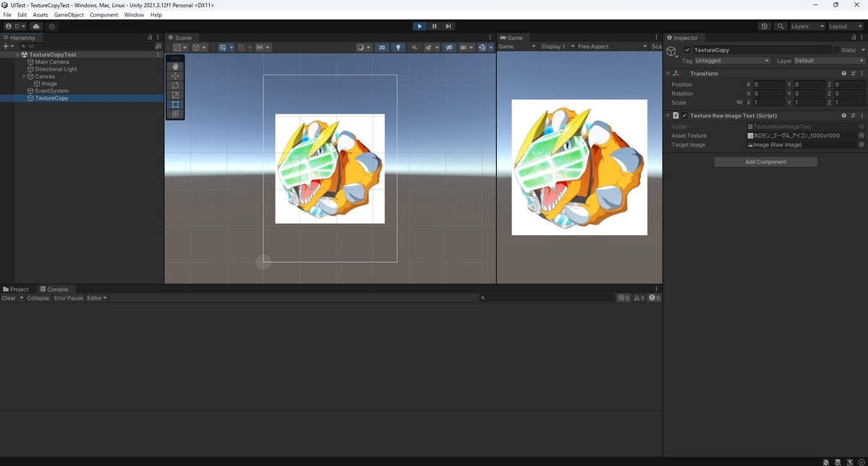Select the Hand tool in Scene view

[174, 66]
